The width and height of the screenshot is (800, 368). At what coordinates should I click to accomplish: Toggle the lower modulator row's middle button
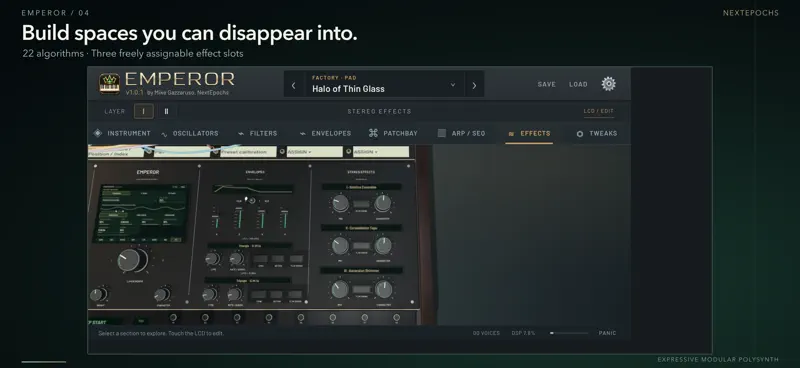point(276,295)
